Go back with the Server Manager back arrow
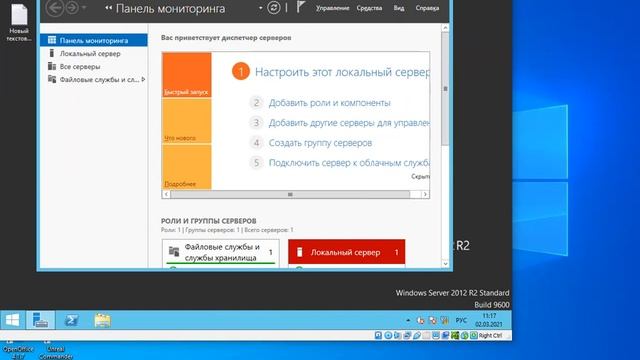The width and height of the screenshot is (640, 360). pyautogui.click(x=55, y=8)
